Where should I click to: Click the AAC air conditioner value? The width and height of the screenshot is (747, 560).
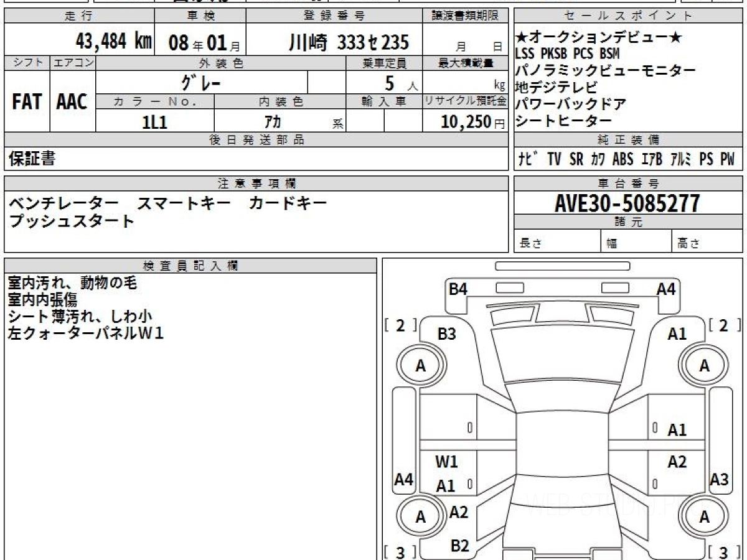point(72,102)
